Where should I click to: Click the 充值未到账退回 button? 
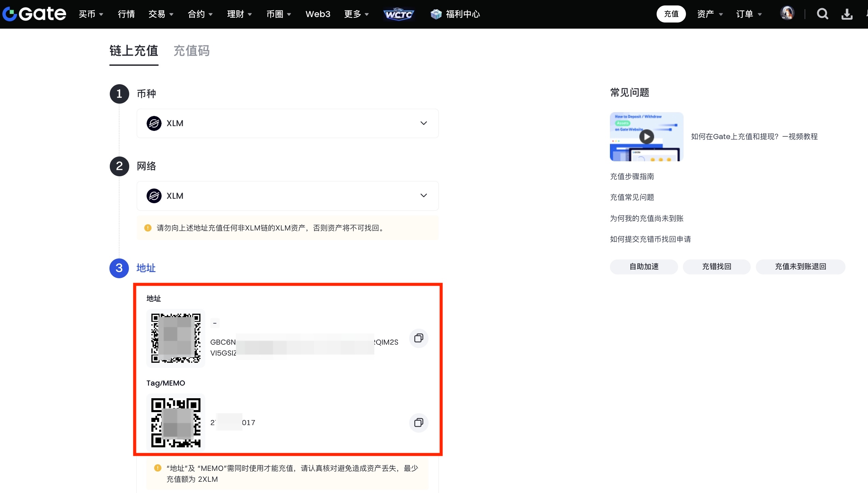pos(800,267)
